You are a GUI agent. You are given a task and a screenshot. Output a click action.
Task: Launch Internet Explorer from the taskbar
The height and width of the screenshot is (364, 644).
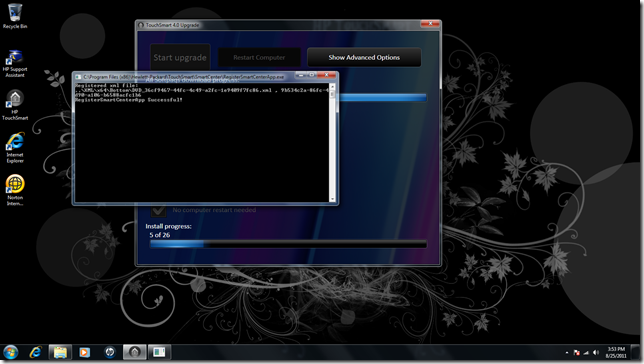36,352
